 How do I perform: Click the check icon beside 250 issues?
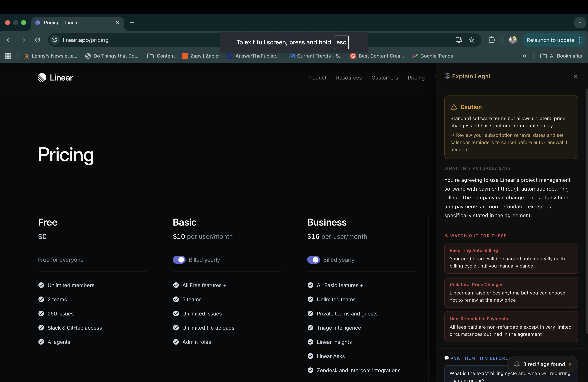pos(41,313)
